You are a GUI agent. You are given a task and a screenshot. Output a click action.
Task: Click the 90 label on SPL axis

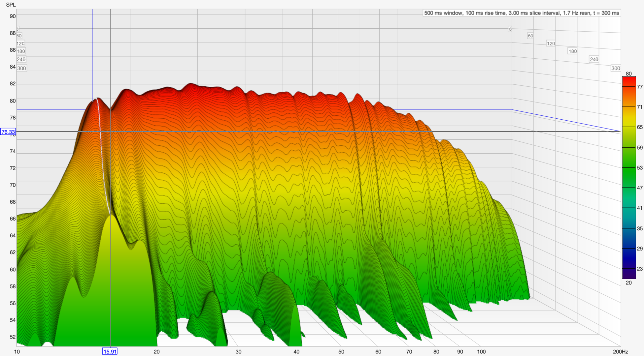click(x=13, y=16)
